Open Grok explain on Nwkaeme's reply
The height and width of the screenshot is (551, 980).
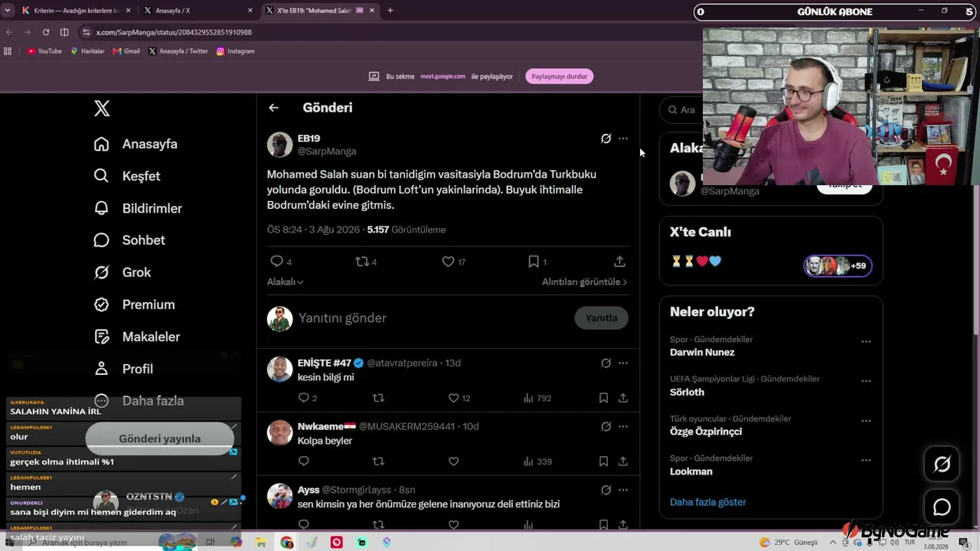coord(606,426)
